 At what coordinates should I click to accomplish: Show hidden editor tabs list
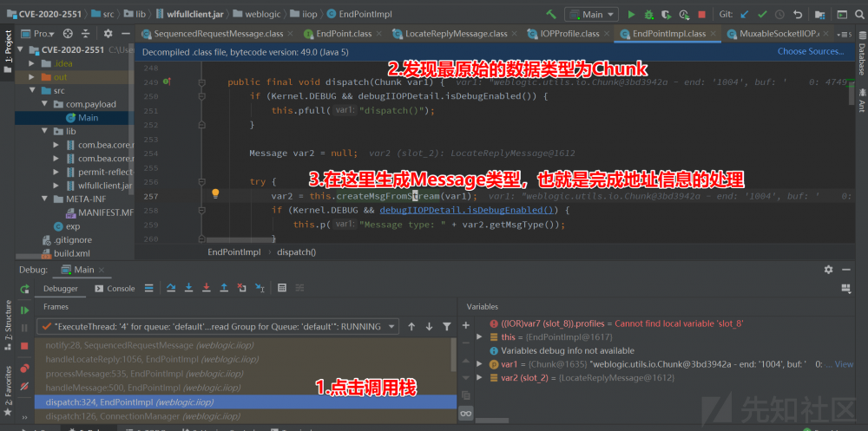coord(845,35)
